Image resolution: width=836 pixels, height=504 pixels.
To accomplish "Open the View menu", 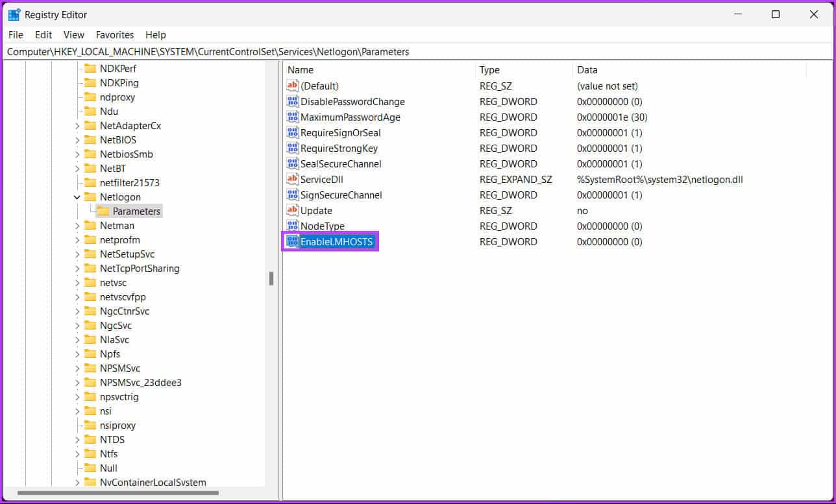I will 74,35.
